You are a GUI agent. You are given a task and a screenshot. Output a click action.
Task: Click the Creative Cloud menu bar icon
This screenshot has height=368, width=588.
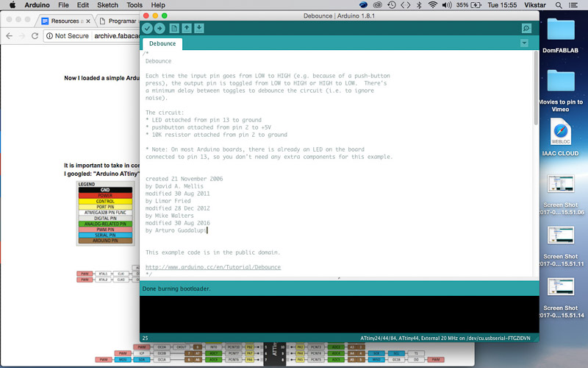point(377,5)
